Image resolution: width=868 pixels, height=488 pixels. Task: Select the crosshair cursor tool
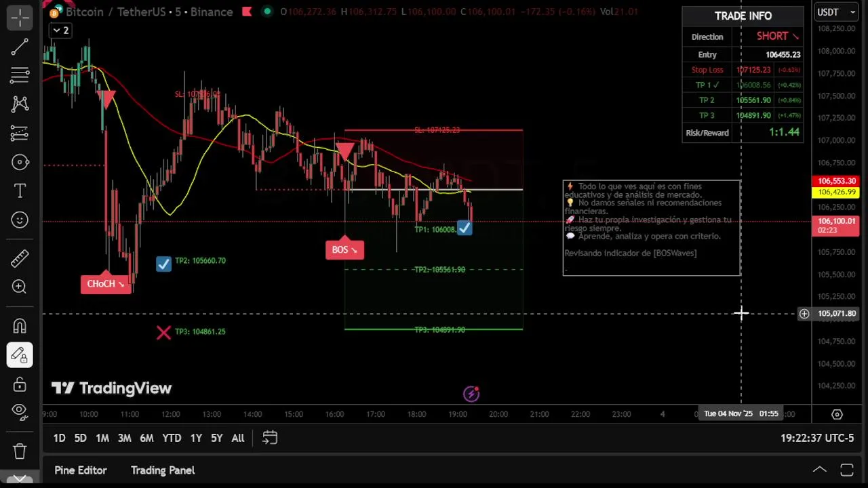pos(20,18)
